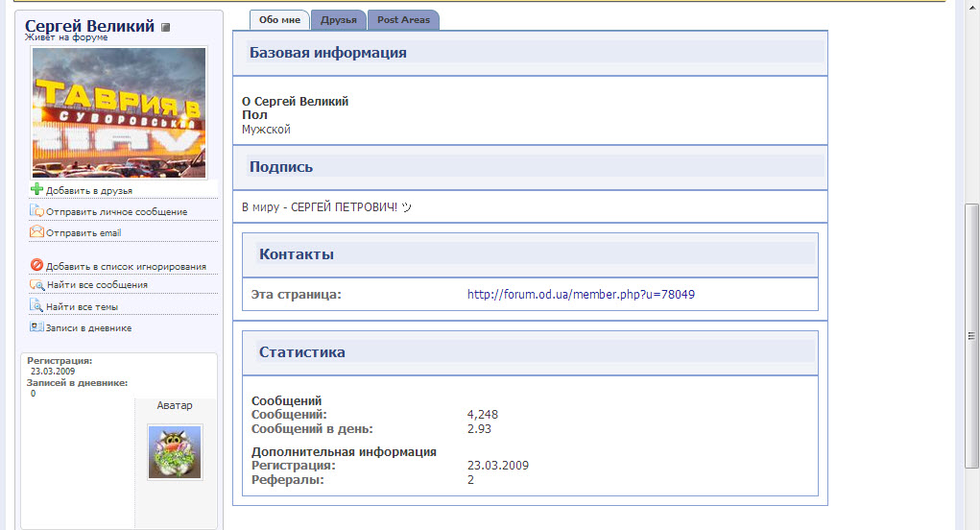The height and width of the screenshot is (530, 980).
Task: Click the vertical scrollbar thumb
Action: [971, 336]
